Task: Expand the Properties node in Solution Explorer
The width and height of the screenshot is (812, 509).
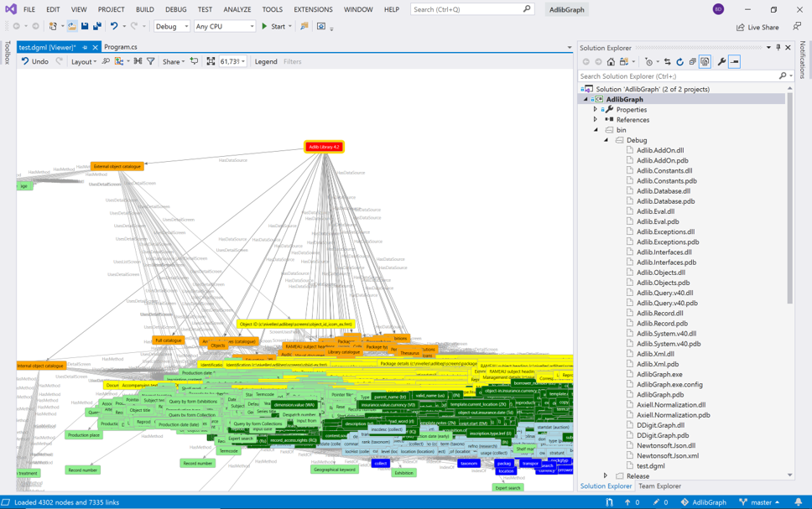Action: coord(596,109)
